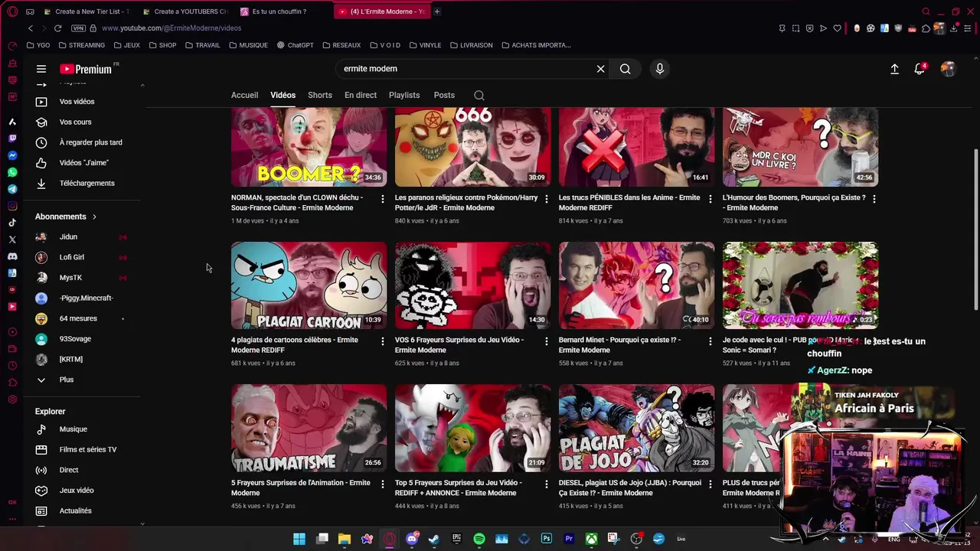The width and height of the screenshot is (980, 551).
Task: Clear the search box with the X
Action: (x=601, y=69)
